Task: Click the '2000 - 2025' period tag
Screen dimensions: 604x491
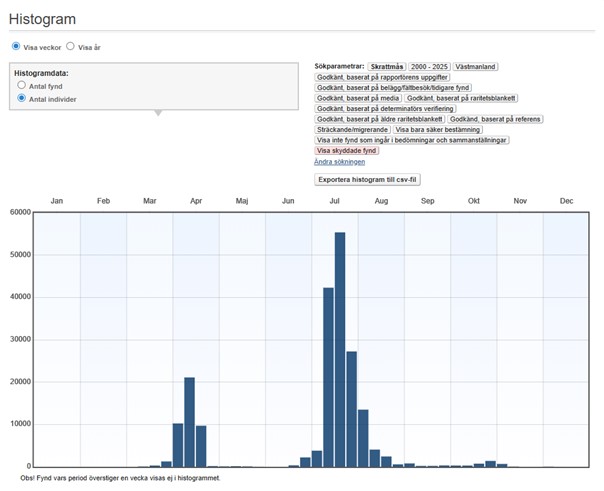Action: 431,66
